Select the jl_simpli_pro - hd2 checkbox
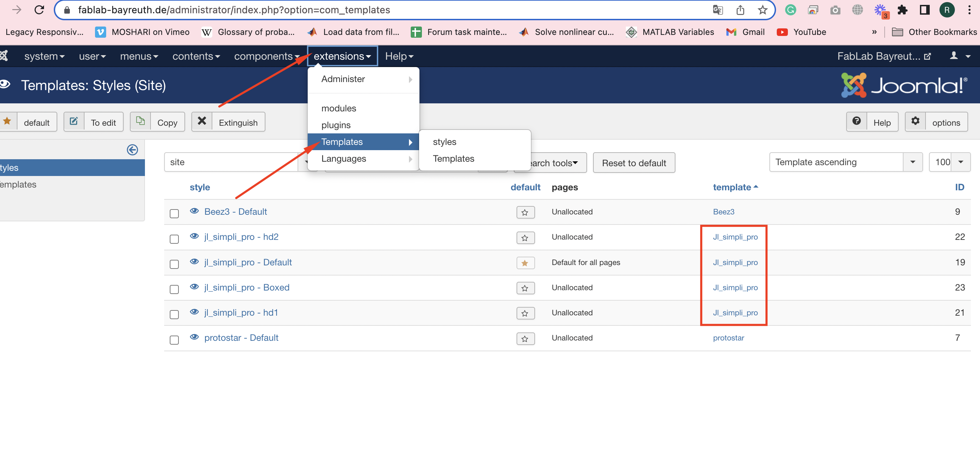The image size is (980, 470). coord(174,239)
